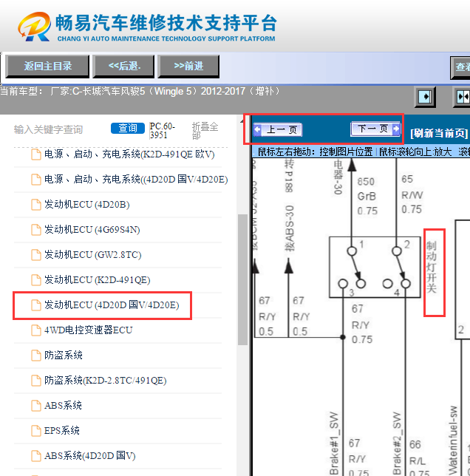Click document icon beside 发动机ECU (K2D-491QE)
470x476 pixels.
point(36,280)
